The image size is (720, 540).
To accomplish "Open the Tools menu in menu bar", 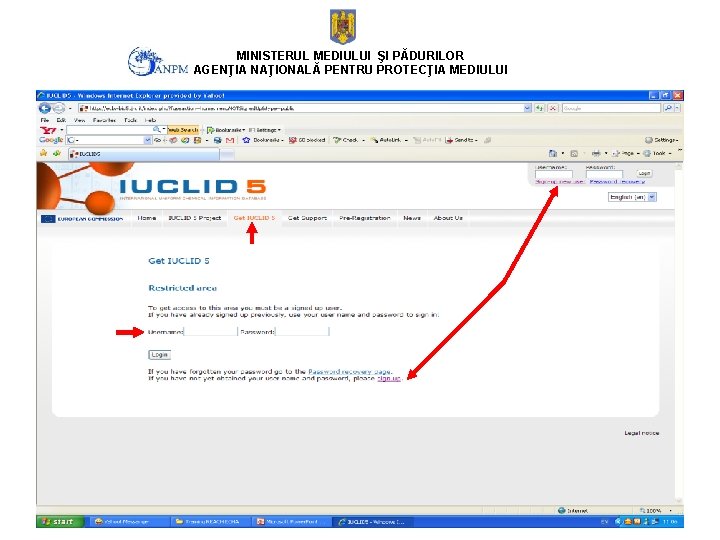I will point(130,120).
